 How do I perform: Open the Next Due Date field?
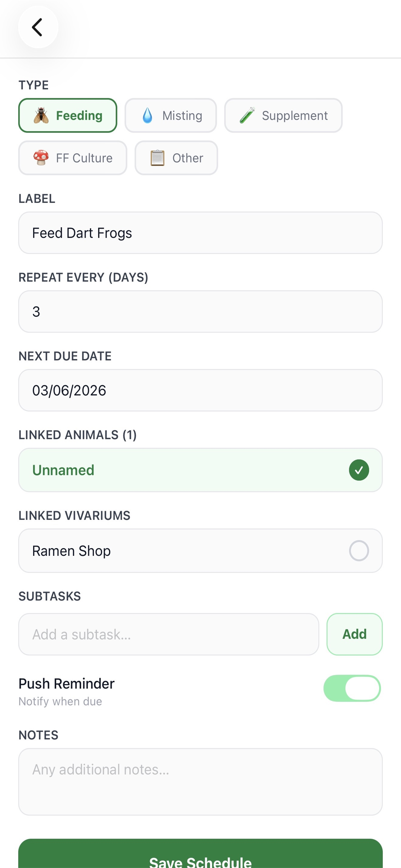click(200, 390)
